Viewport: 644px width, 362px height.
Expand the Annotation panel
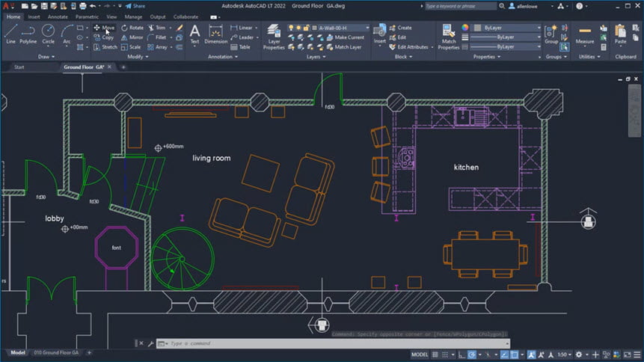(x=223, y=57)
